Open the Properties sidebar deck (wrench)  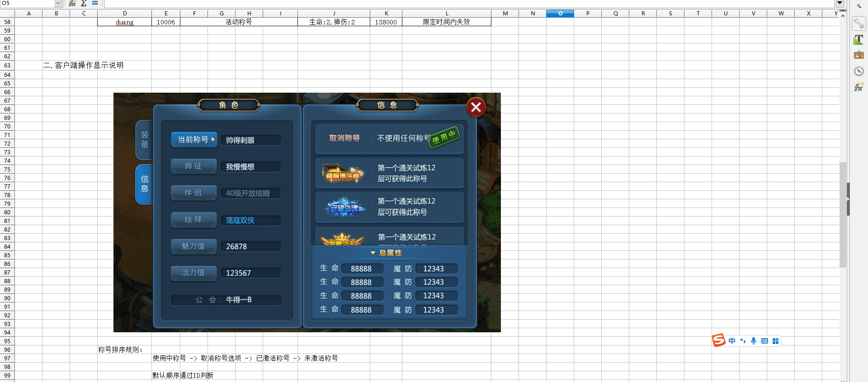pyautogui.click(x=859, y=24)
